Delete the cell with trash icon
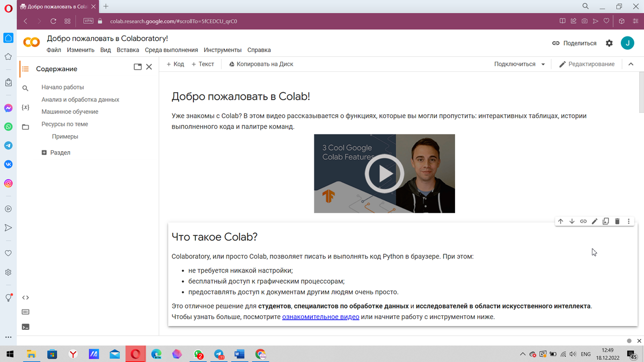The width and height of the screenshot is (644, 362). point(617,221)
